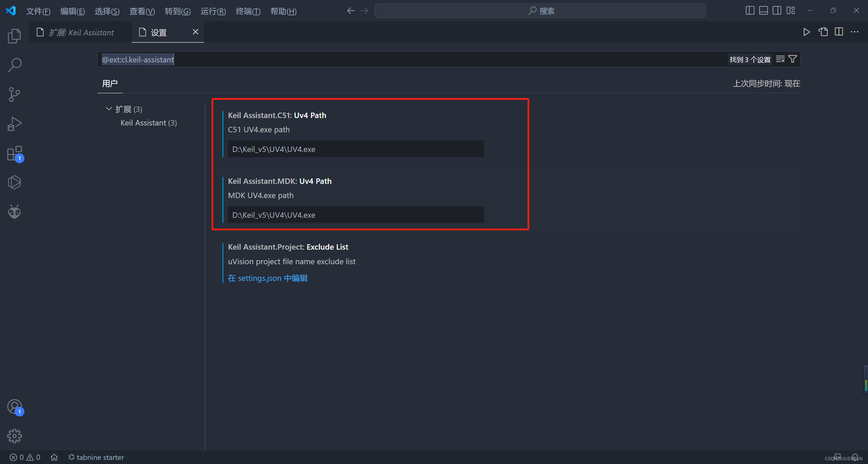Open 编辑(E) menu
The image size is (868, 464).
coord(73,11)
